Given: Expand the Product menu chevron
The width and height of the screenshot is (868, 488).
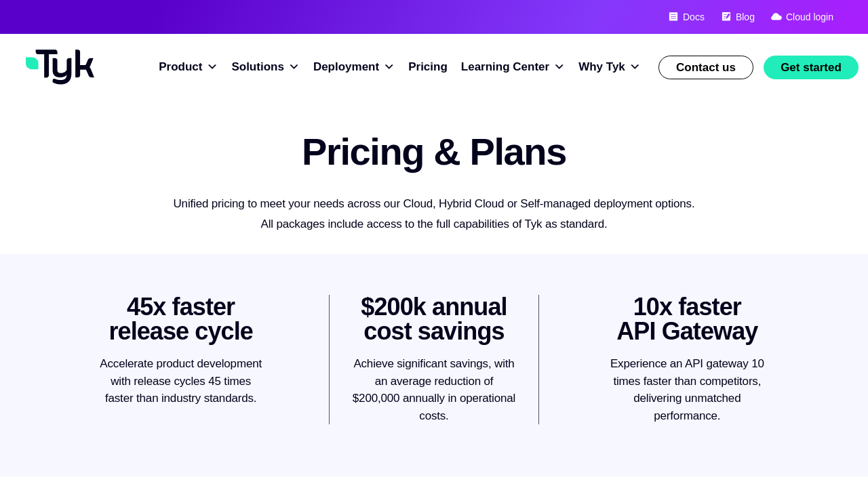Looking at the screenshot, I should coord(212,67).
